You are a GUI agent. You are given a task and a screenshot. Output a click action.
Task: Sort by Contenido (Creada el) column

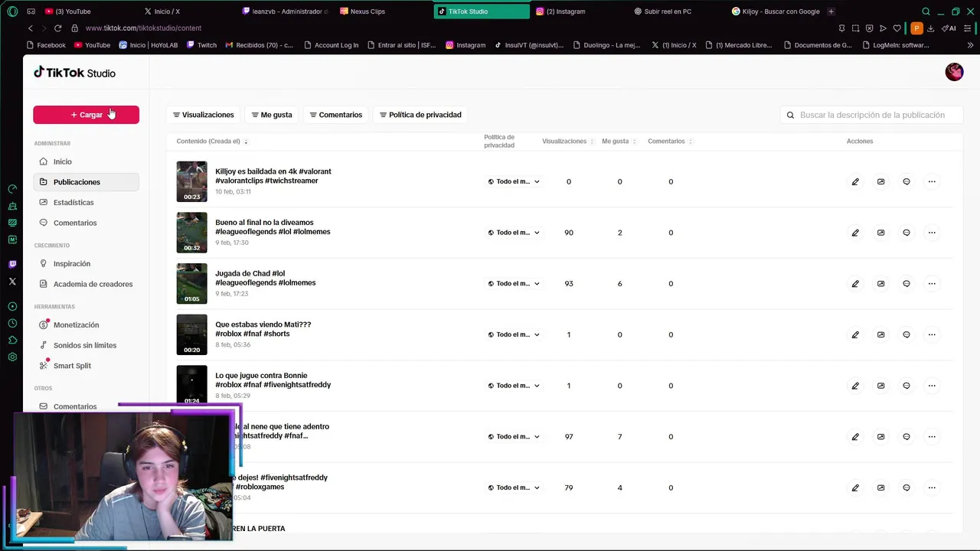[x=212, y=142]
